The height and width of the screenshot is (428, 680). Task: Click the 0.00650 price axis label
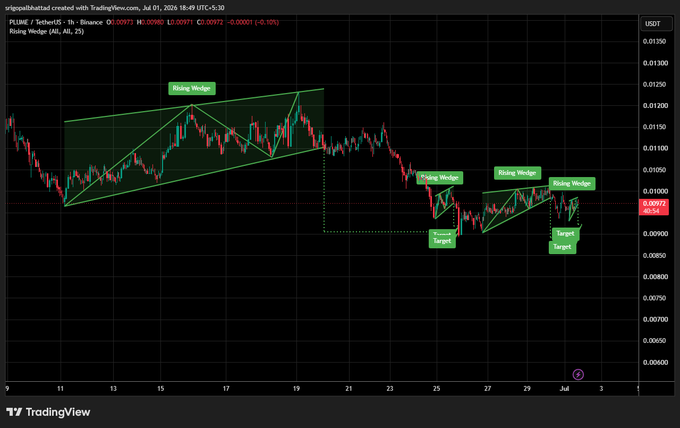click(x=654, y=341)
